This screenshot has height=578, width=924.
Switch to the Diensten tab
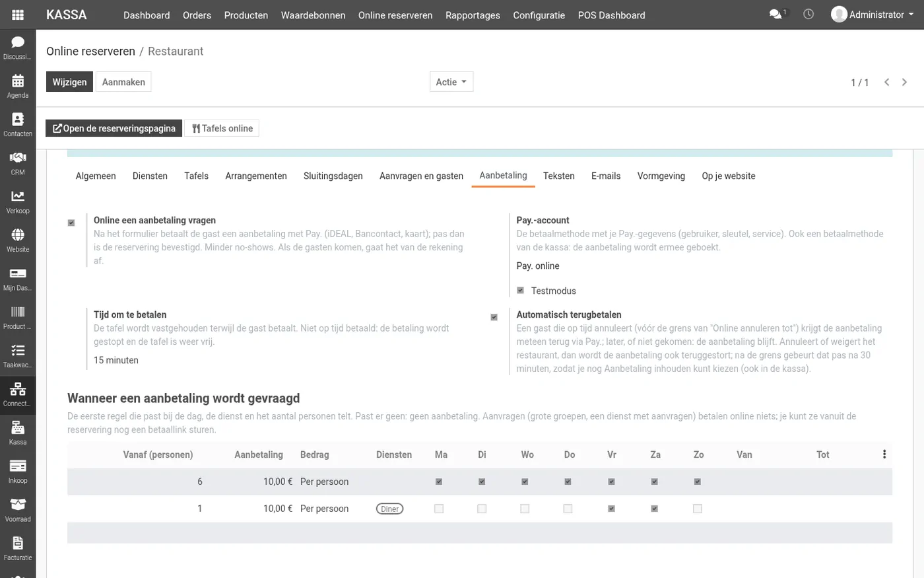point(150,176)
